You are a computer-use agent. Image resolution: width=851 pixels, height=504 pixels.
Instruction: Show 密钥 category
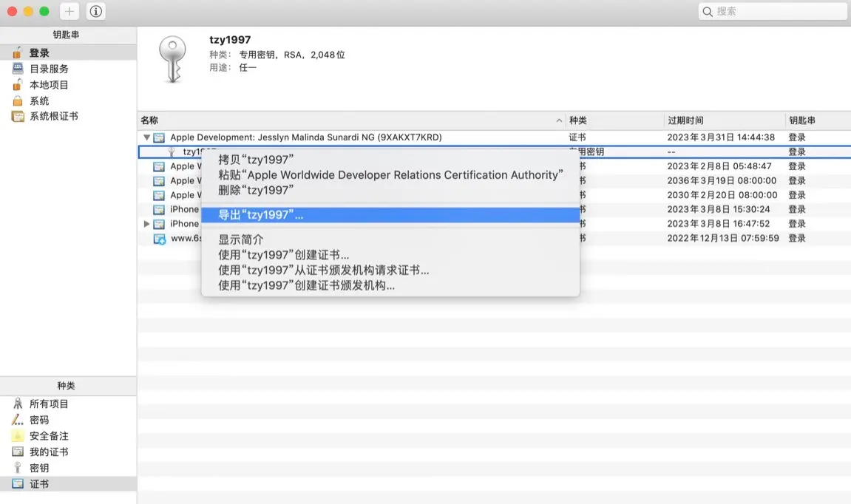68,468
